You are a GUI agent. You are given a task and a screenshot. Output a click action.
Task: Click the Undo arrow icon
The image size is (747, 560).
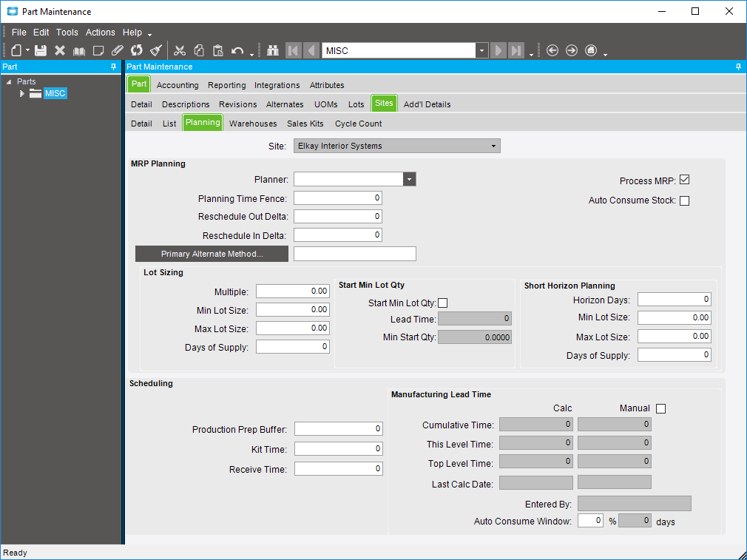tap(237, 50)
